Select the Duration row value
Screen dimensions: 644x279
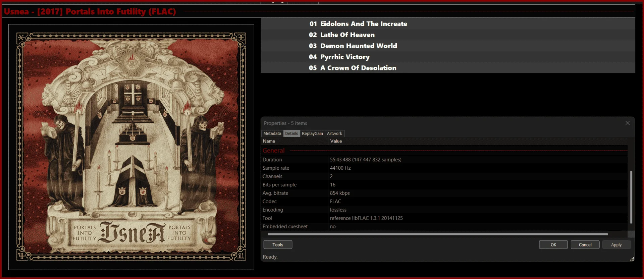366,160
